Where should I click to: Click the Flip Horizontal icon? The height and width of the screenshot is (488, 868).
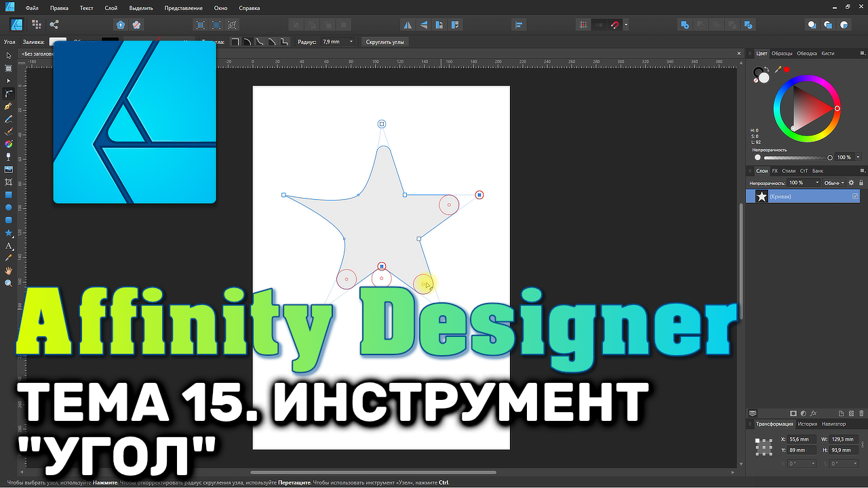coord(408,25)
